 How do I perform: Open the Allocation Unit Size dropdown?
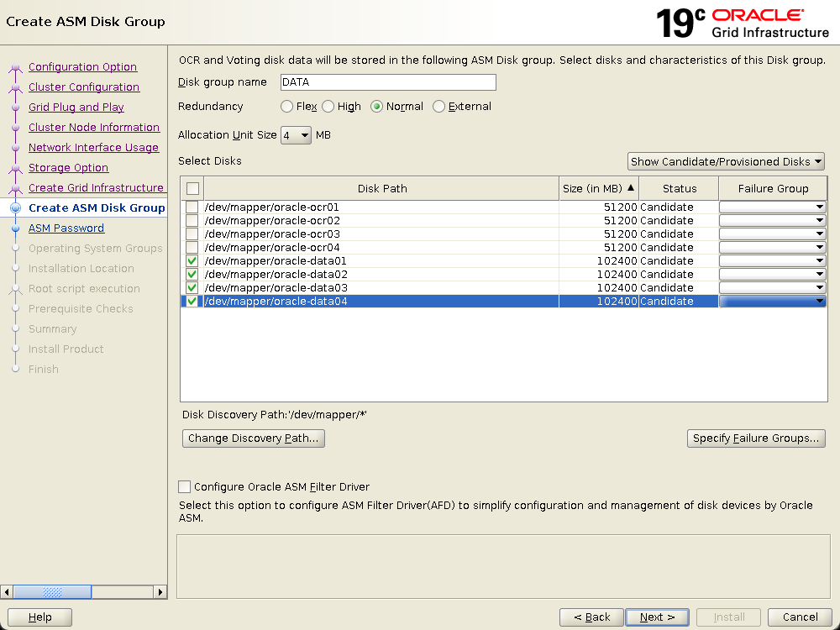[x=296, y=135]
